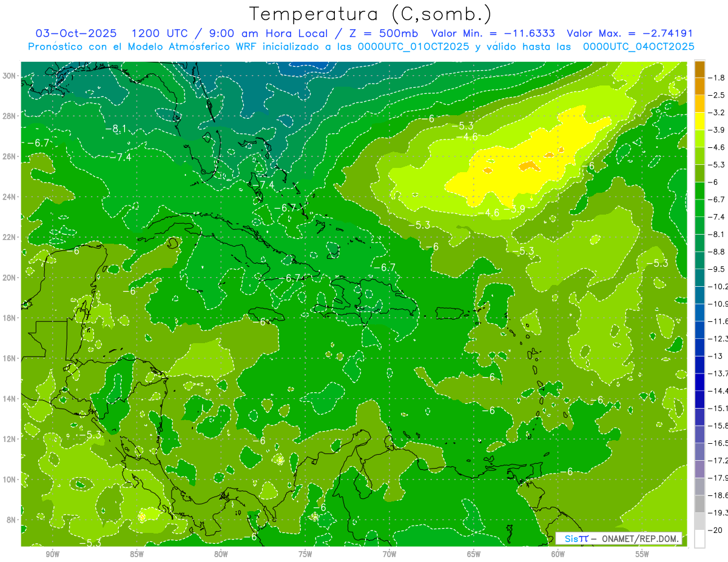Click the '10N' latitude axis label
Viewport: 728px width, 562px height.
tap(9, 480)
